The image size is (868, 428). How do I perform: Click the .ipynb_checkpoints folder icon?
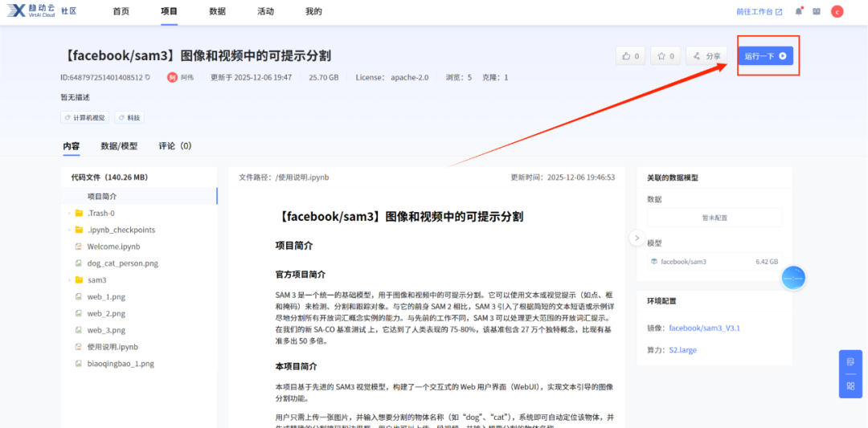(x=79, y=230)
